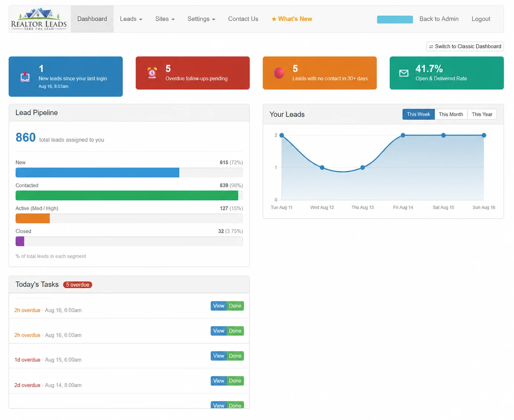The width and height of the screenshot is (514, 420).
Task: Log out using the Logout link
Action: [x=481, y=19]
